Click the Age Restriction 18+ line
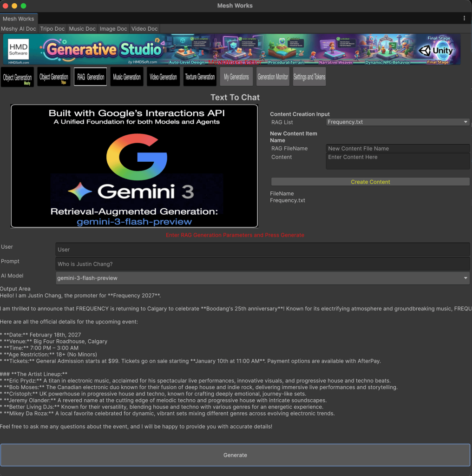This screenshot has width=472, height=476. pos(48,355)
